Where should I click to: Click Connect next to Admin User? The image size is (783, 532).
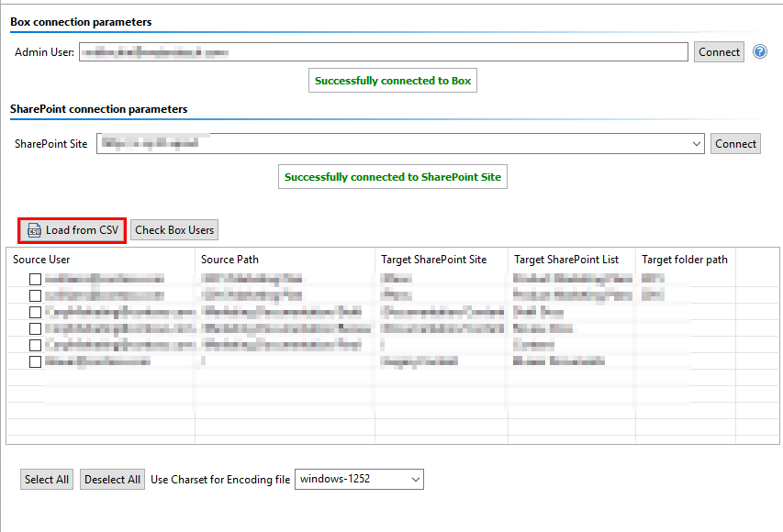tap(719, 51)
